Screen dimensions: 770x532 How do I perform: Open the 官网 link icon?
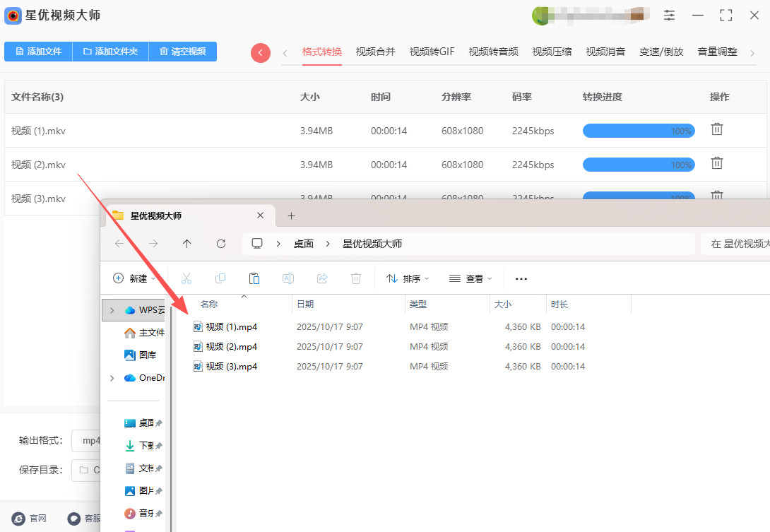click(x=18, y=519)
